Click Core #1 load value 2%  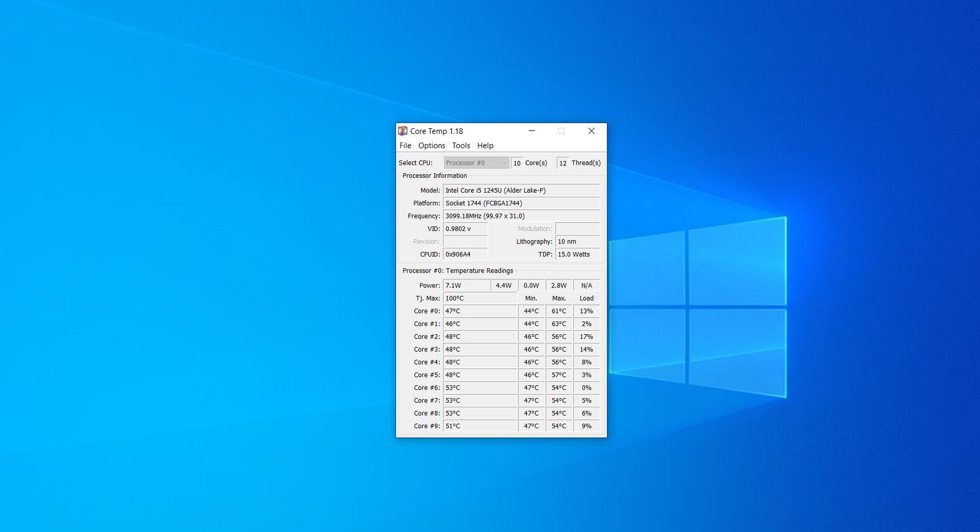(x=586, y=324)
